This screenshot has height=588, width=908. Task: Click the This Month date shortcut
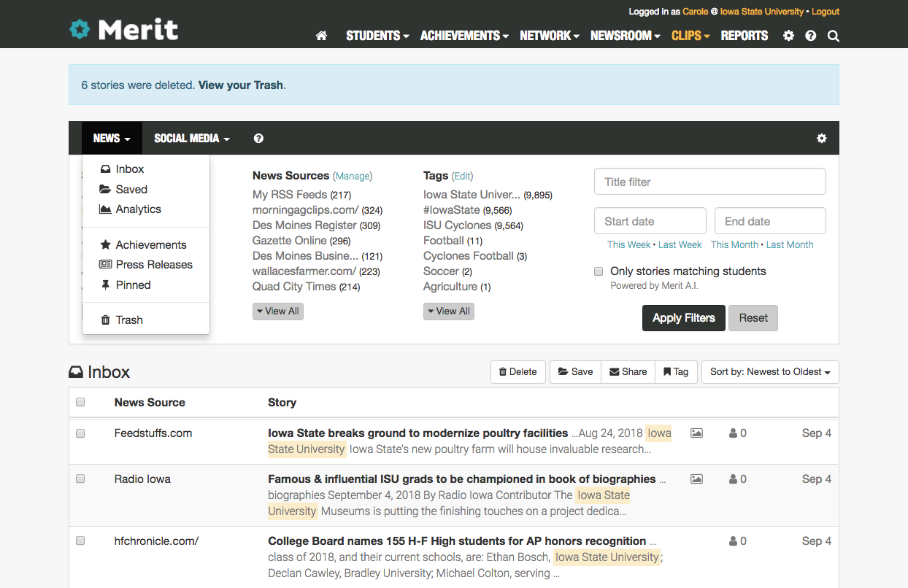pyautogui.click(x=734, y=245)
